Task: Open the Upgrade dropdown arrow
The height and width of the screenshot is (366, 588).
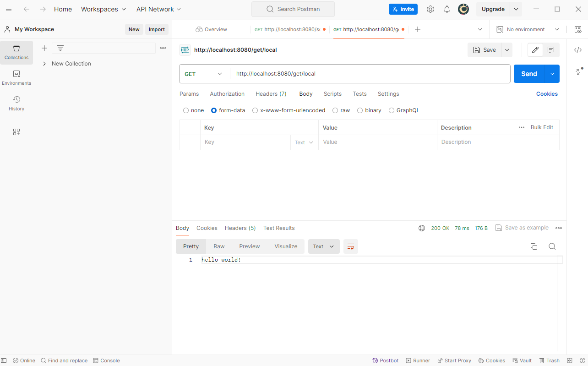Action: coord(516,9)
